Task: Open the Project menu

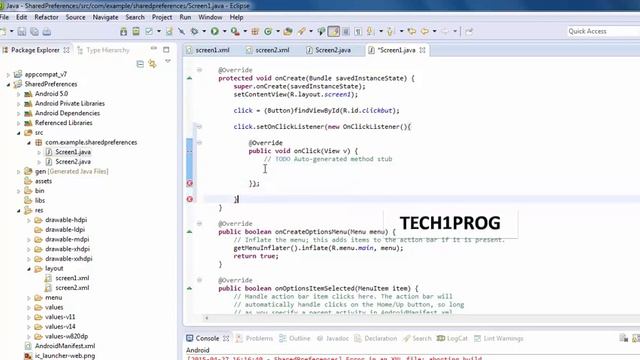Action: coord(162,17)
